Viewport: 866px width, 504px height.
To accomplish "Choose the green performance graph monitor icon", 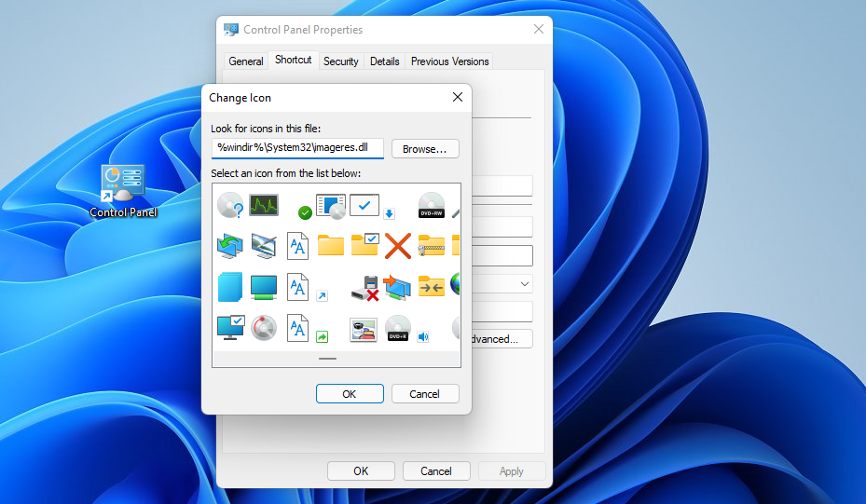I will coord(264,205).
